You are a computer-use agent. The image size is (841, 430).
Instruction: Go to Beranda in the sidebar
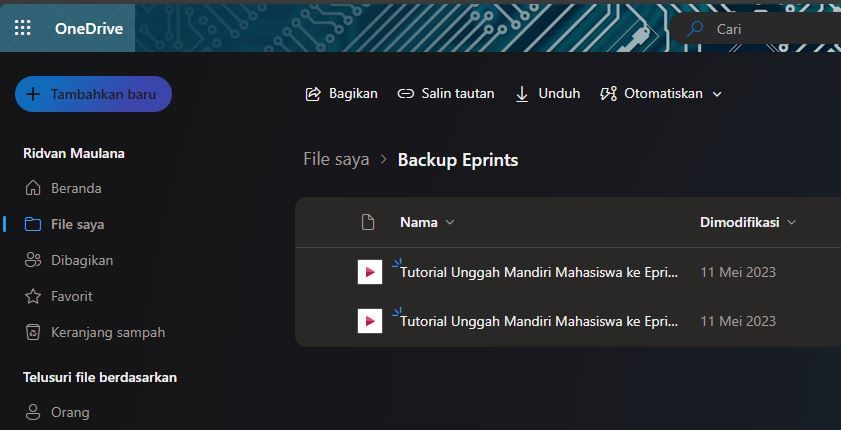click(76, 188)
